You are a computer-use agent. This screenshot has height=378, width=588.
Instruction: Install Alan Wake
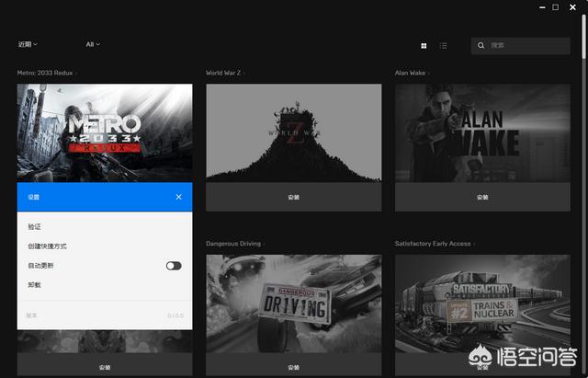[x=482, y=197]
